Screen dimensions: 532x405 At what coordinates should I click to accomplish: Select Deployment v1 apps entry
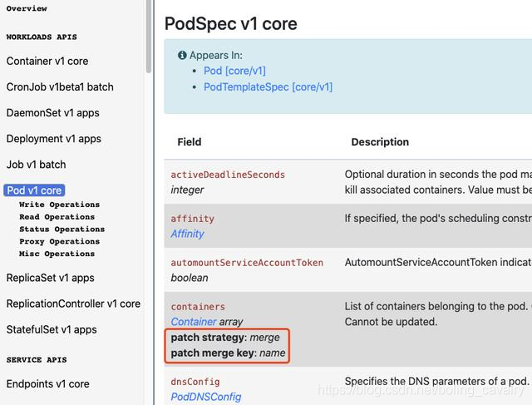click(53, 139)
